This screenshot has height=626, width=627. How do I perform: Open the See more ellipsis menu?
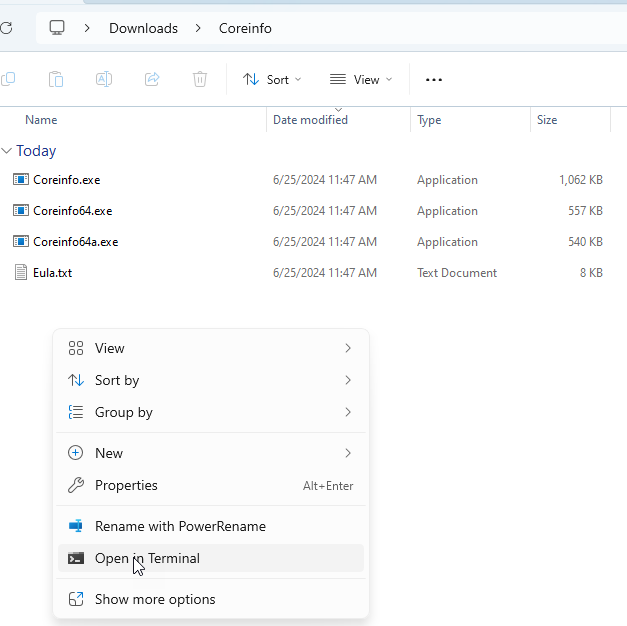click(x=433, y=79)
